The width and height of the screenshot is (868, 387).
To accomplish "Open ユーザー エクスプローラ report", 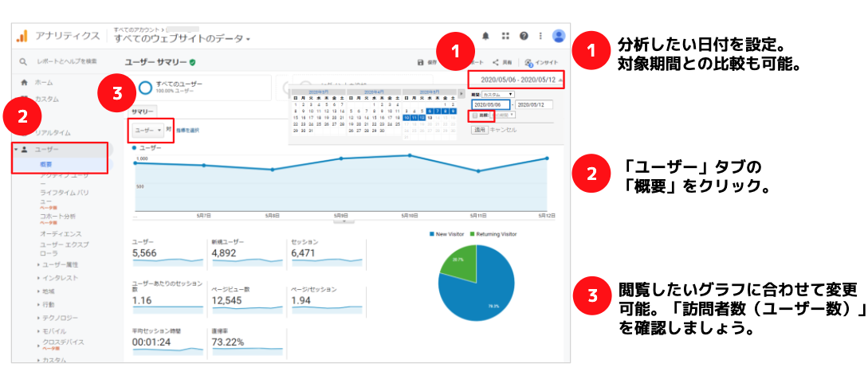I will pos(64,248).
